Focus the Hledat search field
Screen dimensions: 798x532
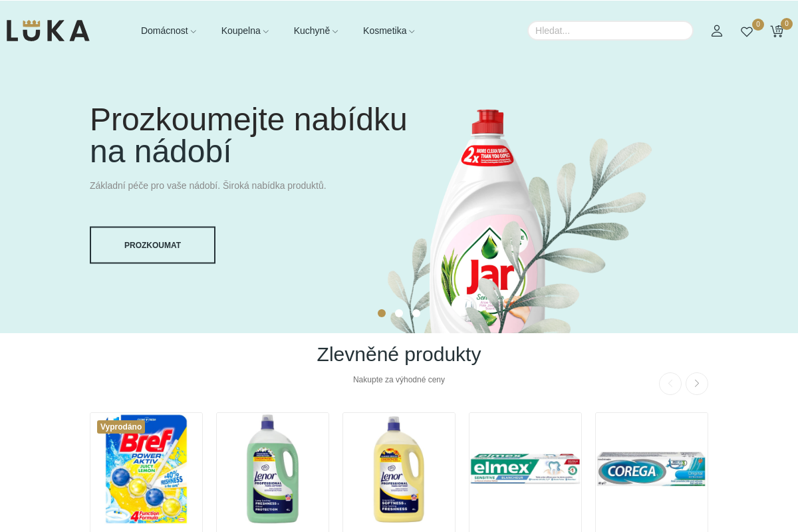[610, 31]
